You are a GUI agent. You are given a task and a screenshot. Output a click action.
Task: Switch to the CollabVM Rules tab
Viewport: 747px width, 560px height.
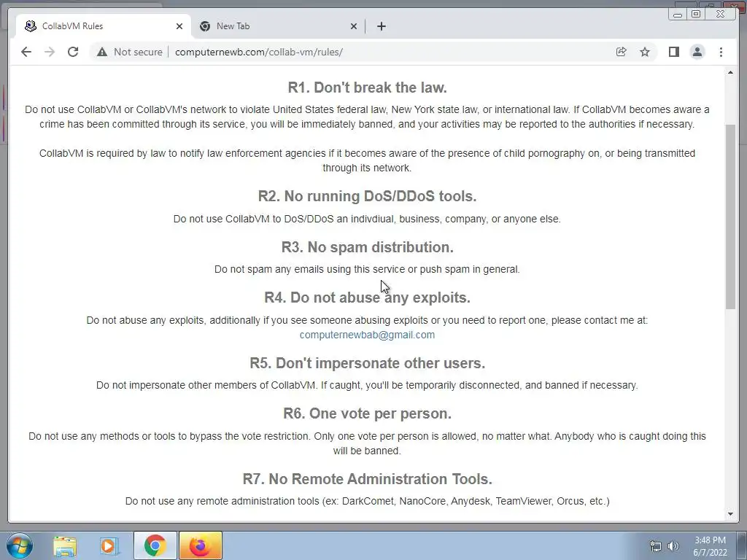pyautogui.click(x=103, y=26)
